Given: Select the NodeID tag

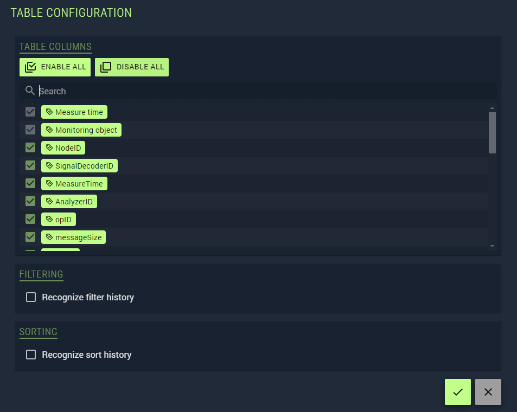Looking at the screenshot, I should coord(63,148).
